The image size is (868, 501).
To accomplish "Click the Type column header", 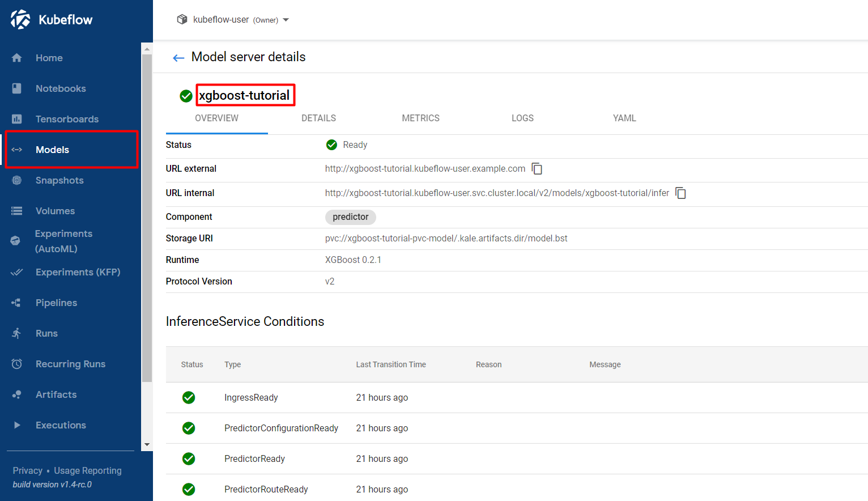I will (x=233, y=365).
